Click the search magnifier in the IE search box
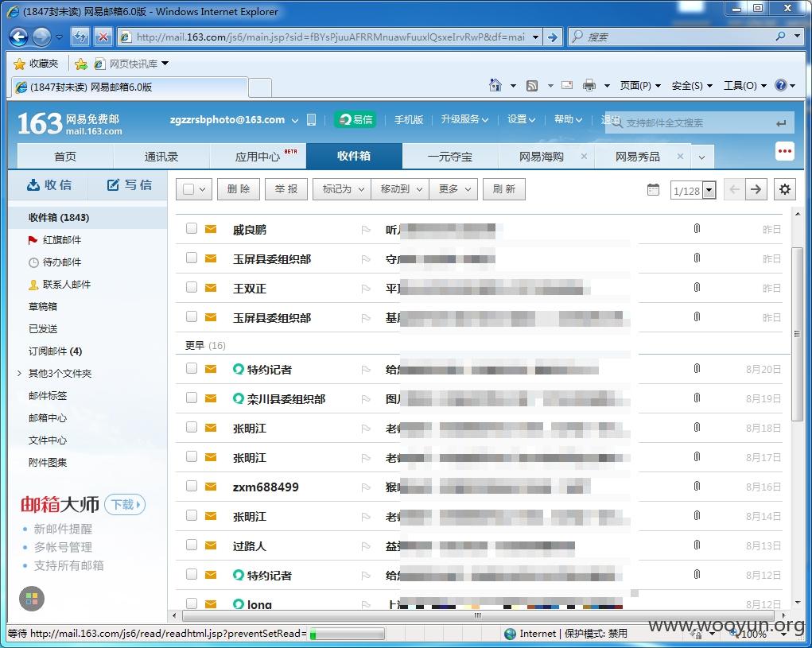The image size is (812, 648). click(x=780, y=37)
